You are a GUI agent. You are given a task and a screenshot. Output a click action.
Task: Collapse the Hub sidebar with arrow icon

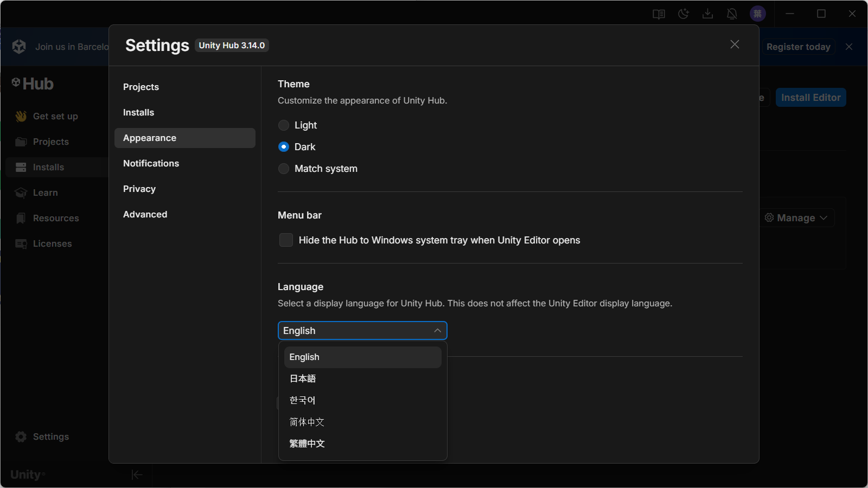(137, 475)
